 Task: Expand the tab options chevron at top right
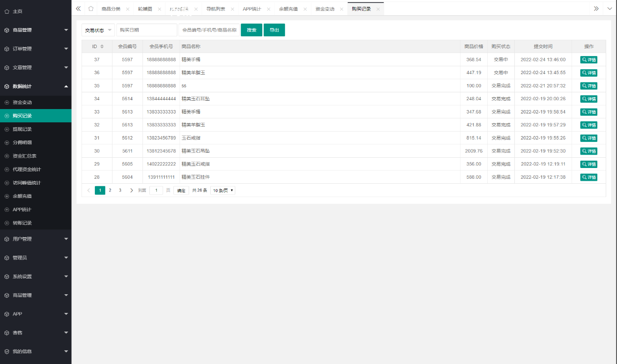(x=596, y=9)
